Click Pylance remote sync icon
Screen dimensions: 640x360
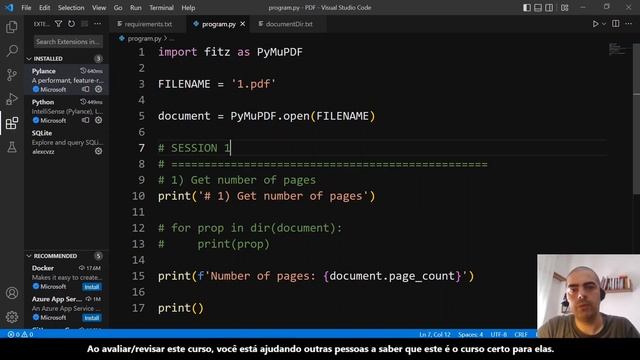(x=85, y=89)
